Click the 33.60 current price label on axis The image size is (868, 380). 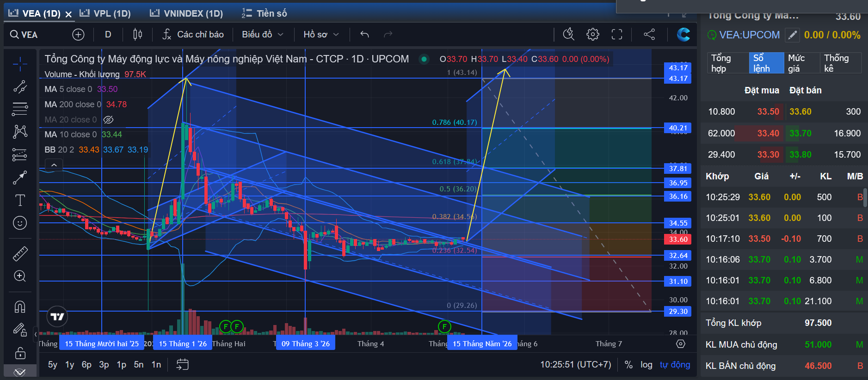click(678, 239)
